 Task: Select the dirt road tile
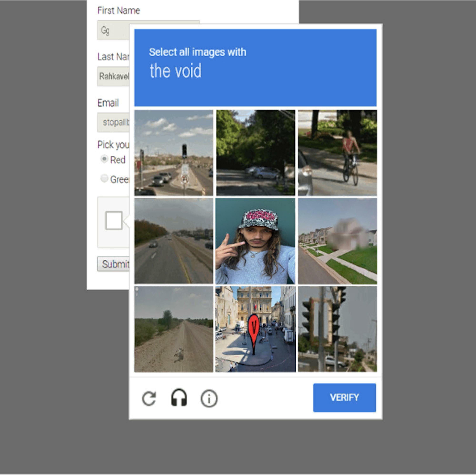(174, 329)
